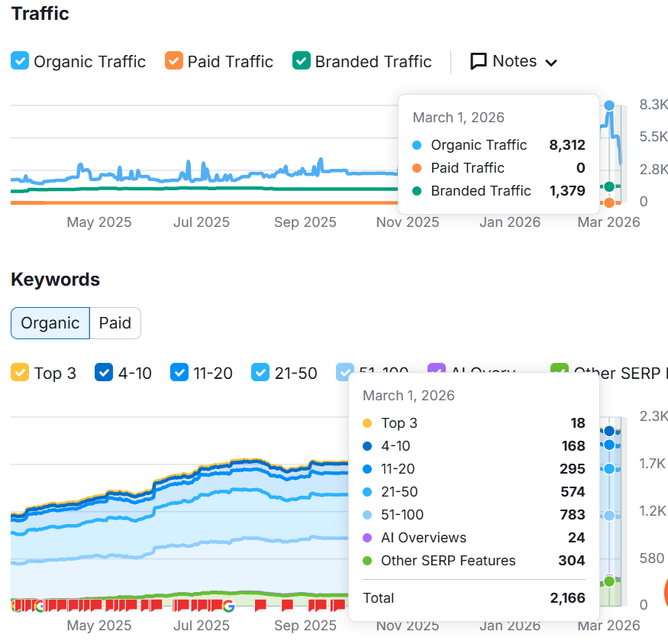This screenshot has width=668, height=644.
Task: Expand the Notes dropdown chevron
Action: [x=551, y=63]
